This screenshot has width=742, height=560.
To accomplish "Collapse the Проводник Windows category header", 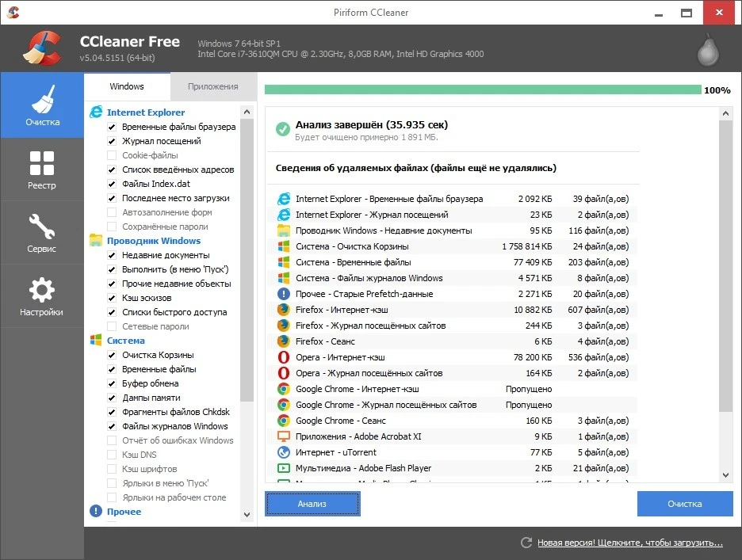I will 153,241.
